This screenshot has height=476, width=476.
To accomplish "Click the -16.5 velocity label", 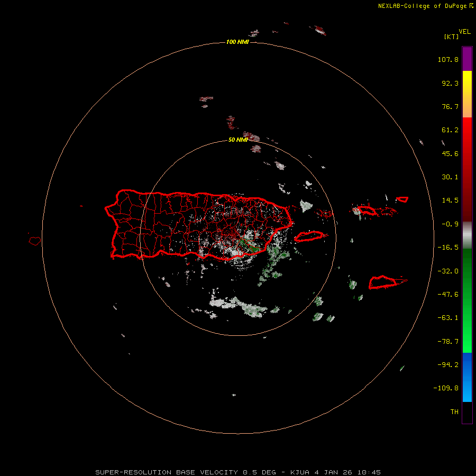I will coord(448,248).
